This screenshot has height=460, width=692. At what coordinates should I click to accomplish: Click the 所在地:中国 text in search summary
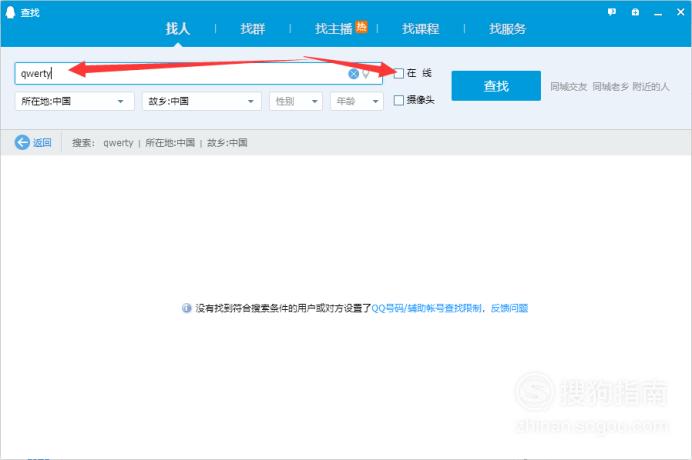point(170,143)
